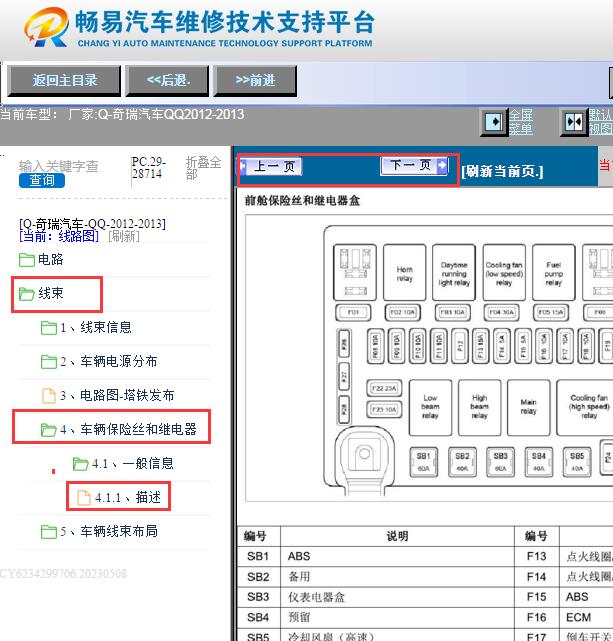The width and height of the screenshot is (613, 641).
Task: Click fuse SB3 in the diagram
Action: click(501, 462)
